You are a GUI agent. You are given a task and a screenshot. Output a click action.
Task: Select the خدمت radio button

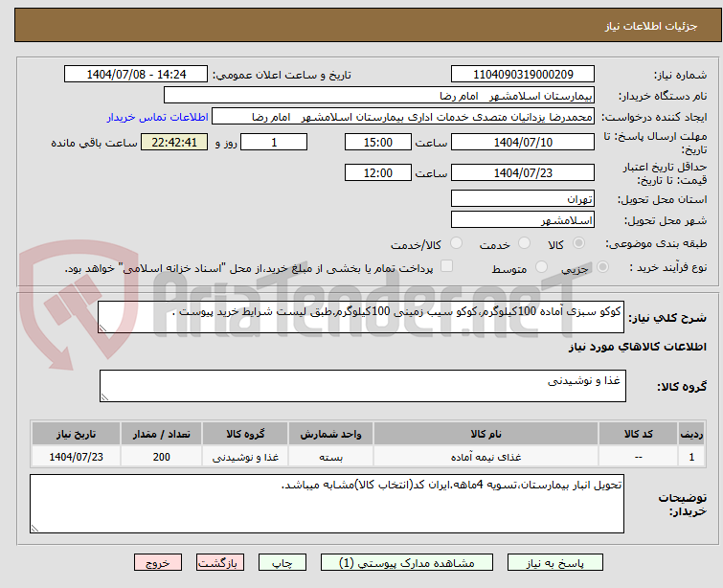click(x=524, y=243)
